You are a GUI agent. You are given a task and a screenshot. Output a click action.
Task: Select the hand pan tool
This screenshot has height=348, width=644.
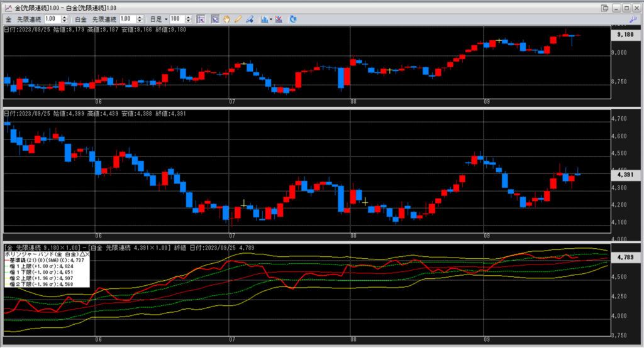click(x=226, y=19)
